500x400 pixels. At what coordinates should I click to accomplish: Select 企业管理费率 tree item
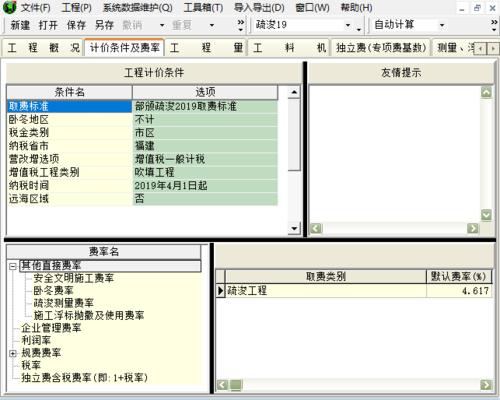point(51,328)
